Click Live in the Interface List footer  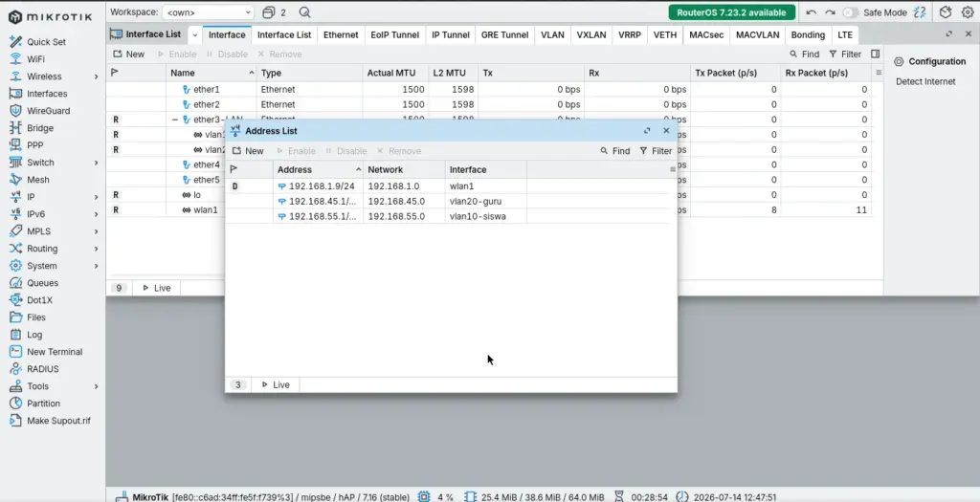click(156, 288)
